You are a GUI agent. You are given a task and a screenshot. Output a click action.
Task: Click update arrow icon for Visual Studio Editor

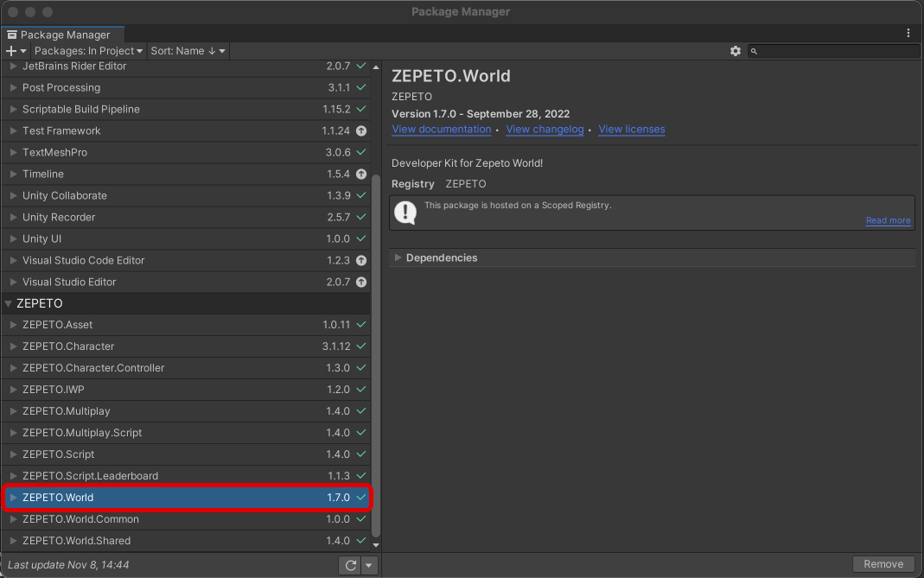[x=361, y=283]
